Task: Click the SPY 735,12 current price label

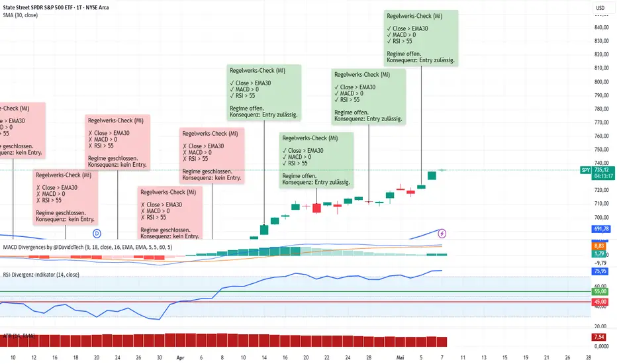Action: point(597,170)
